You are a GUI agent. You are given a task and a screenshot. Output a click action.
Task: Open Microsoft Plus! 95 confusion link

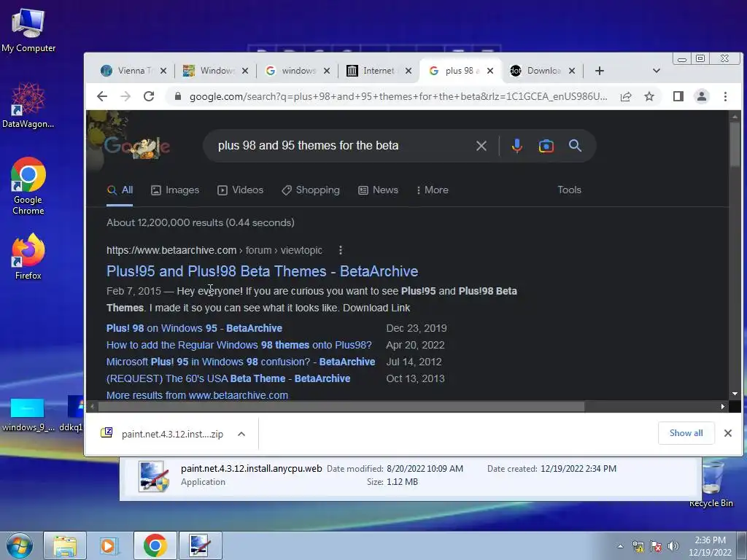[x=241, y=362]
